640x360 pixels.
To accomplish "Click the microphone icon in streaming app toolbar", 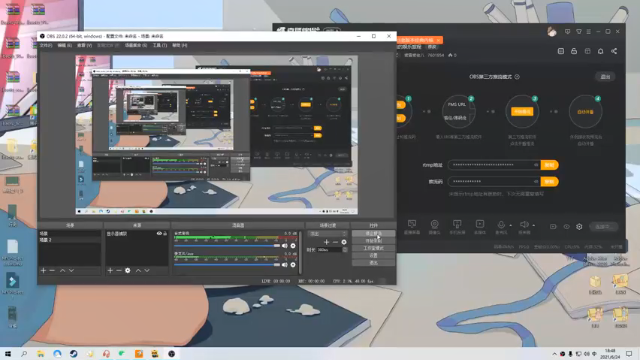I will pos(501,224).
